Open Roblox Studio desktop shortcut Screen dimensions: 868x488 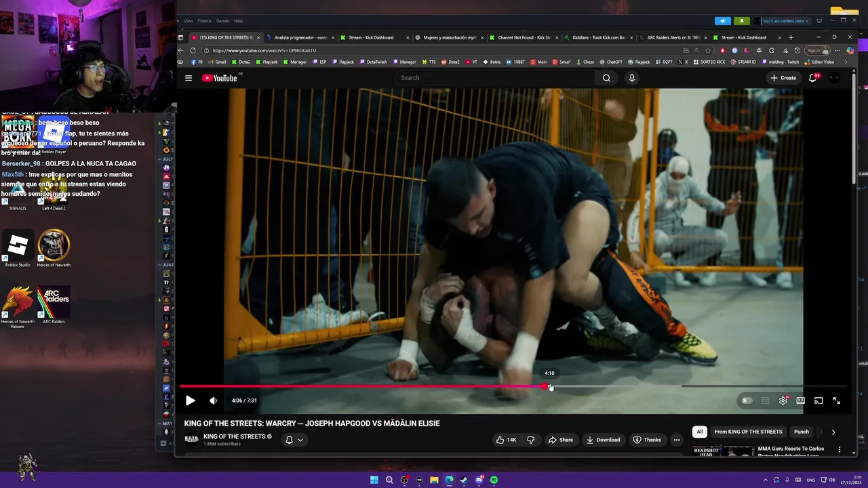point(18,249)
